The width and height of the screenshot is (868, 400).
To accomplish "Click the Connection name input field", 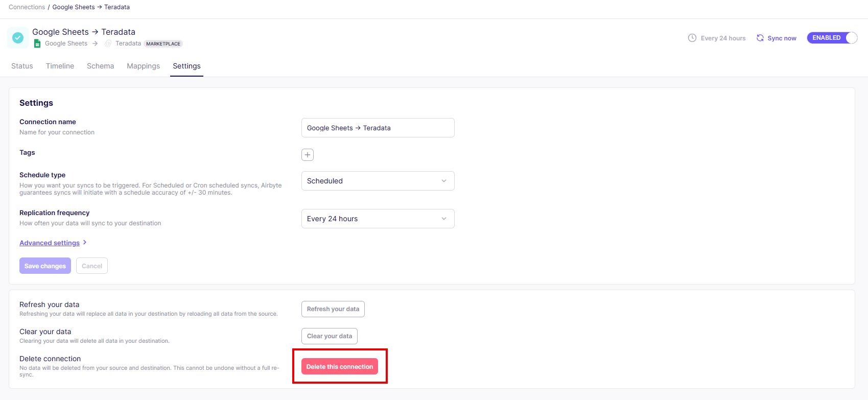I will 378,128.
